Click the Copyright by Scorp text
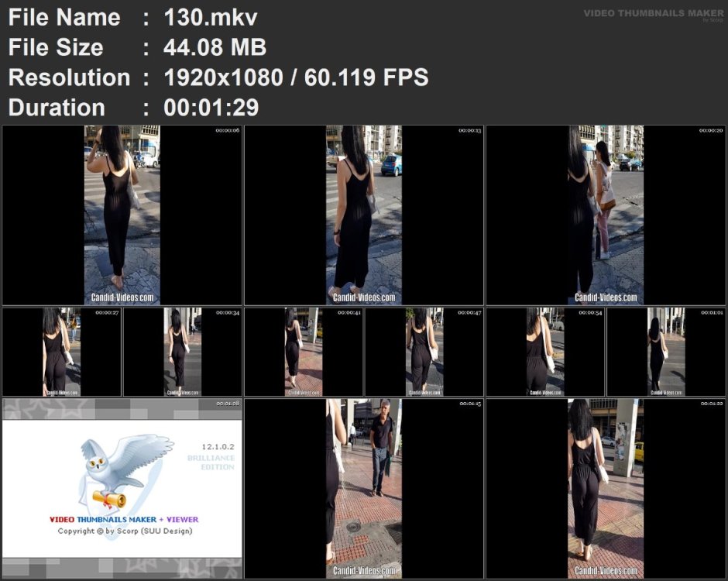728x581 pixels. 125,531
